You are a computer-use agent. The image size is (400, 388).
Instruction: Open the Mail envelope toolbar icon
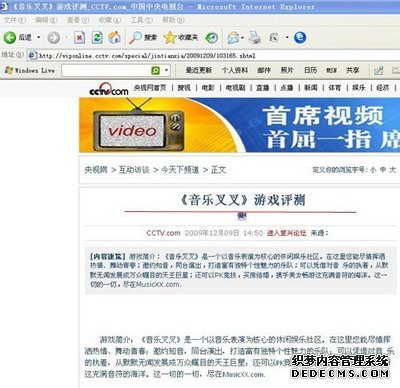tap(233, 38)
